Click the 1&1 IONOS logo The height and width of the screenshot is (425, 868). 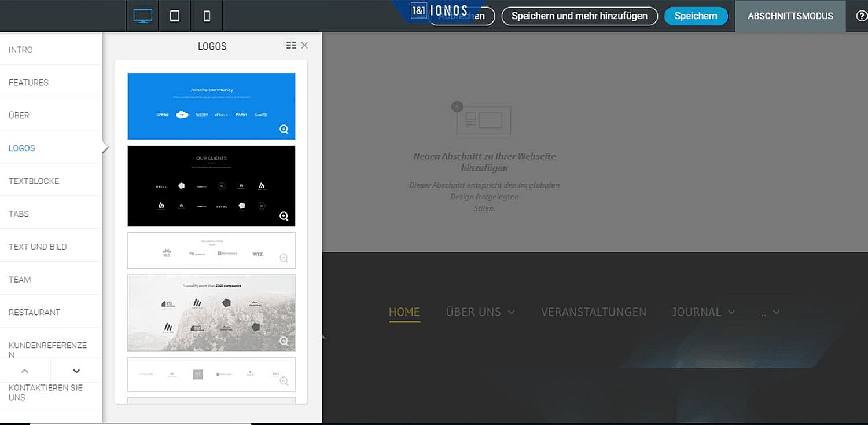(439, 10)
